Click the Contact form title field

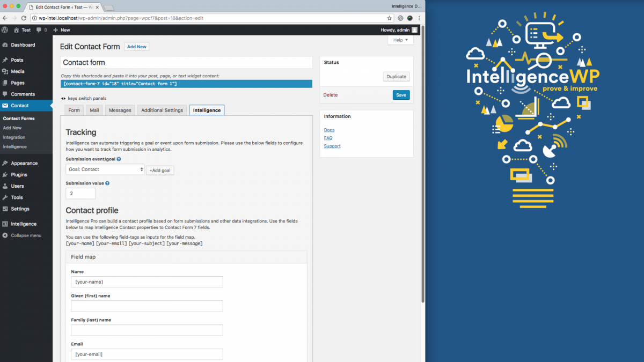186,63
